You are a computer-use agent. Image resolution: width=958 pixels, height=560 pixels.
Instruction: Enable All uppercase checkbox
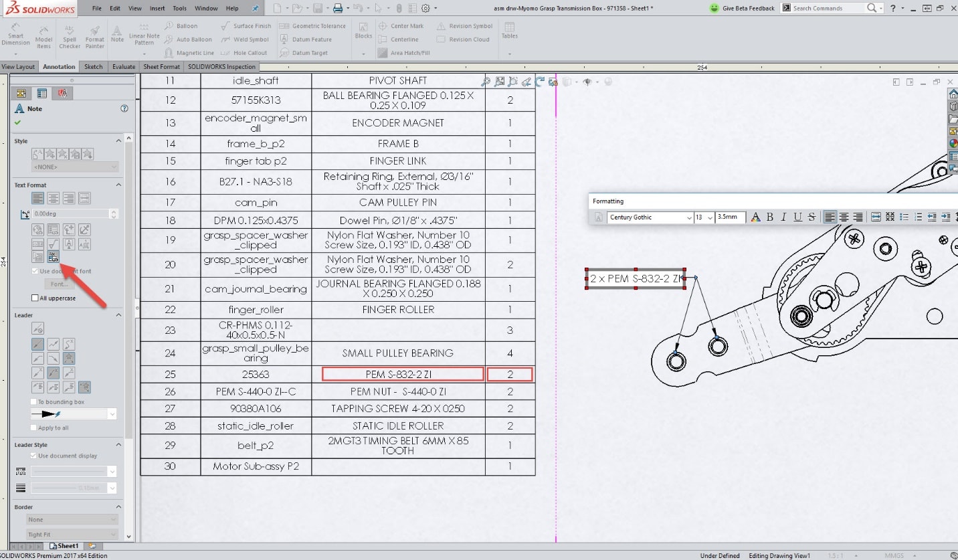click(x=35, y=298)
